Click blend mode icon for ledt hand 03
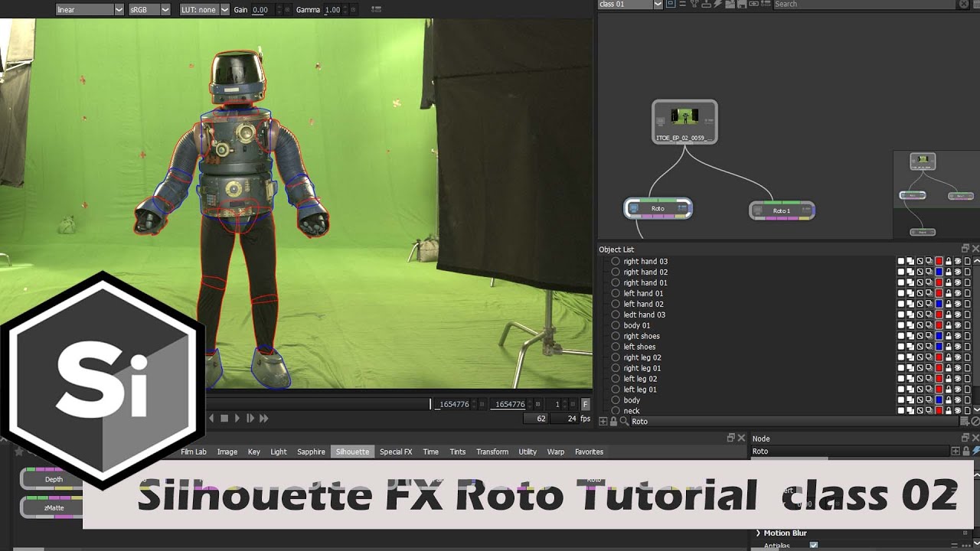Screen dimensions: 980x551 pos(910,315)
